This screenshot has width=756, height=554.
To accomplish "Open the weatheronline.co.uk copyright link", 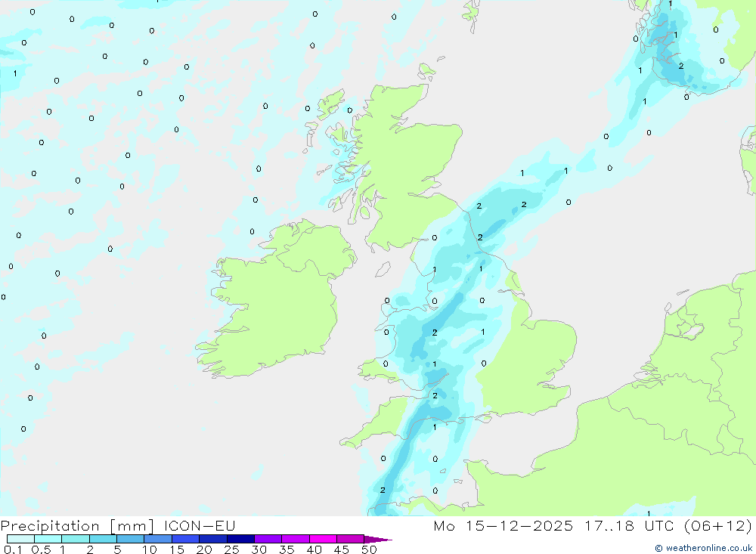I will tap(703, 548).
